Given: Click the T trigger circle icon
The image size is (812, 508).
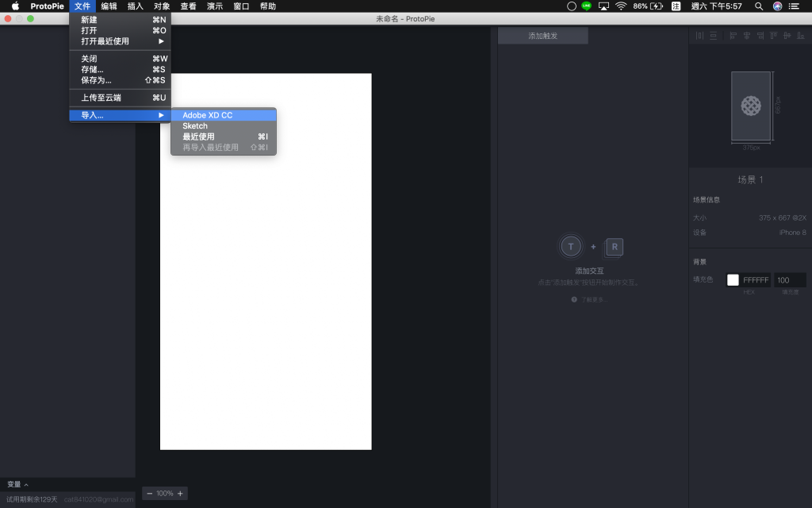Looking at the screenshot, I should [571, 247].
